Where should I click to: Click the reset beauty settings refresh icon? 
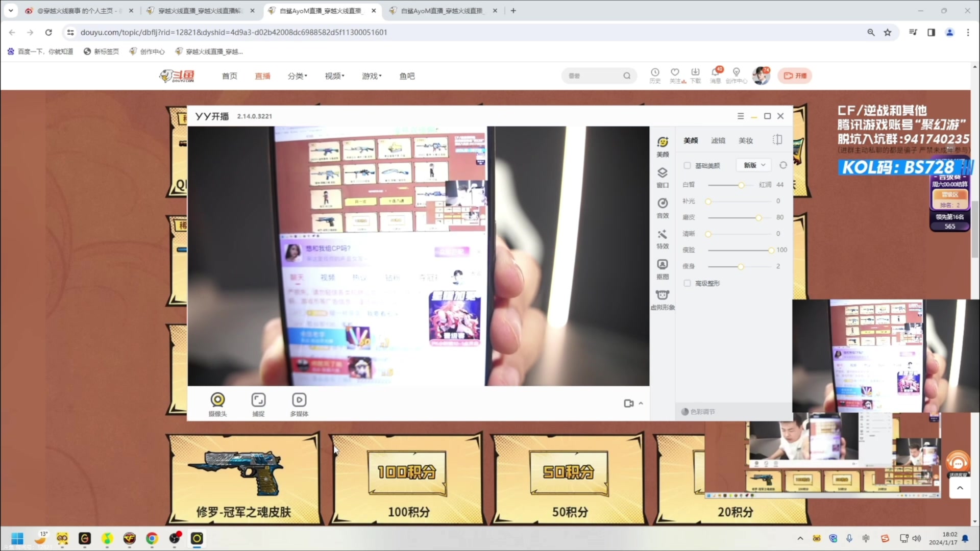pos(783,165)
